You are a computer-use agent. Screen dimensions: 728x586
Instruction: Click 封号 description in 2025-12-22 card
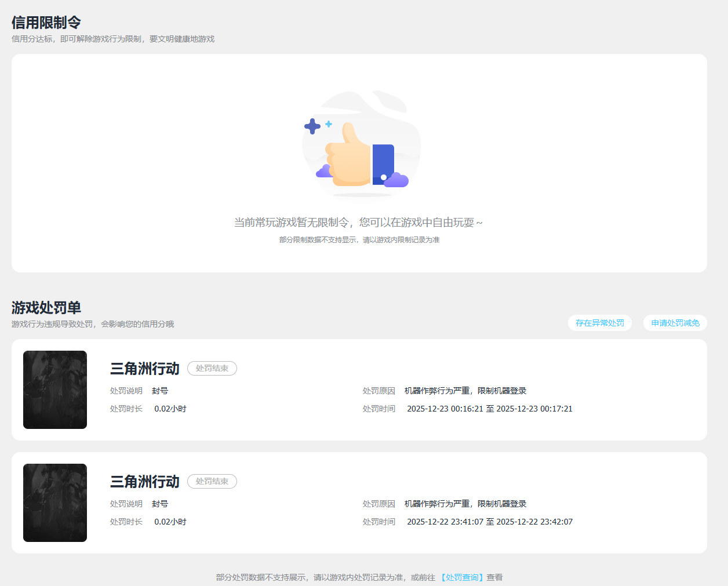click(x=160, y=504)
